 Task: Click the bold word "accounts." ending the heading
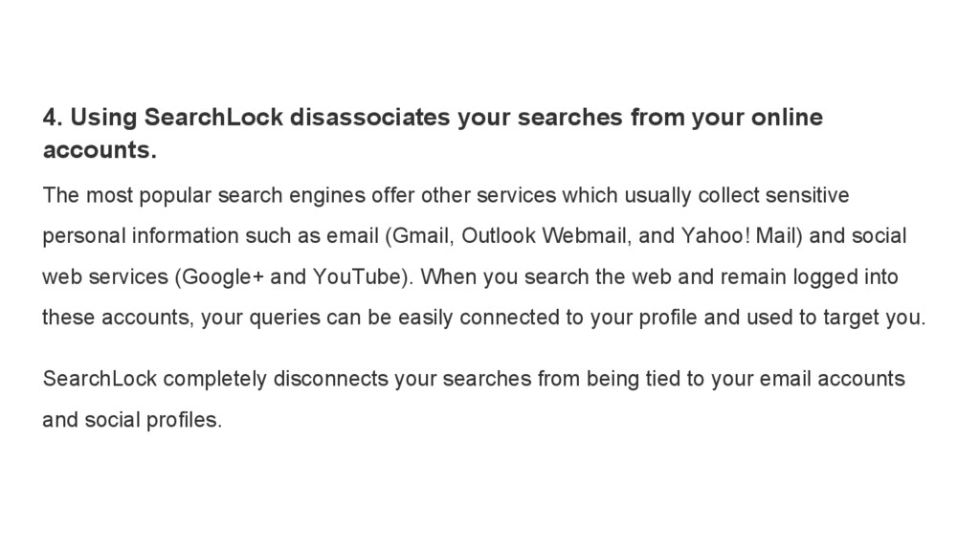coord(98,151)
